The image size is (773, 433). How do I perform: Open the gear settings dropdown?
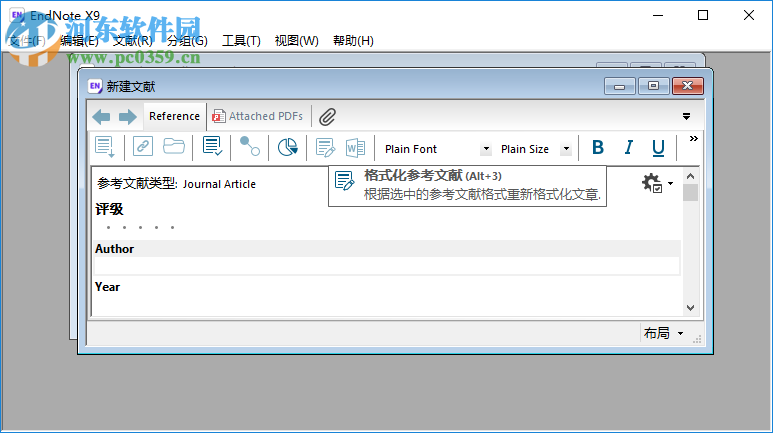click(x=658, y=183)
